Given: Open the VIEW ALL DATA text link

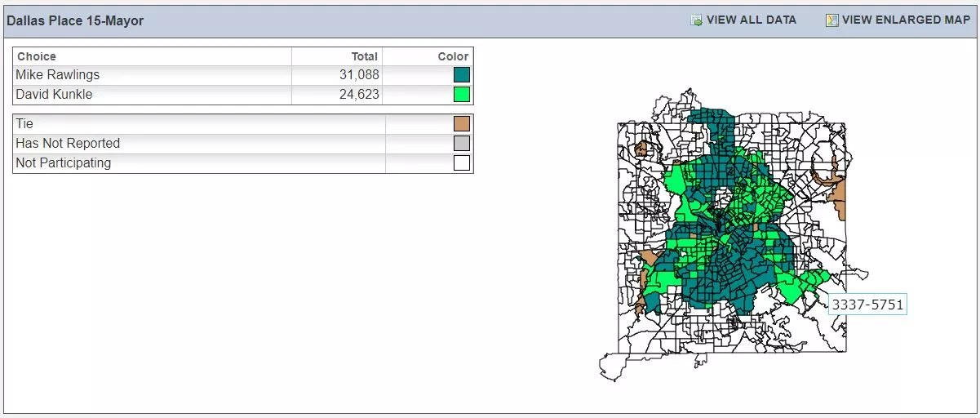Looking at the screenshot, I should [x=751, y=20].
